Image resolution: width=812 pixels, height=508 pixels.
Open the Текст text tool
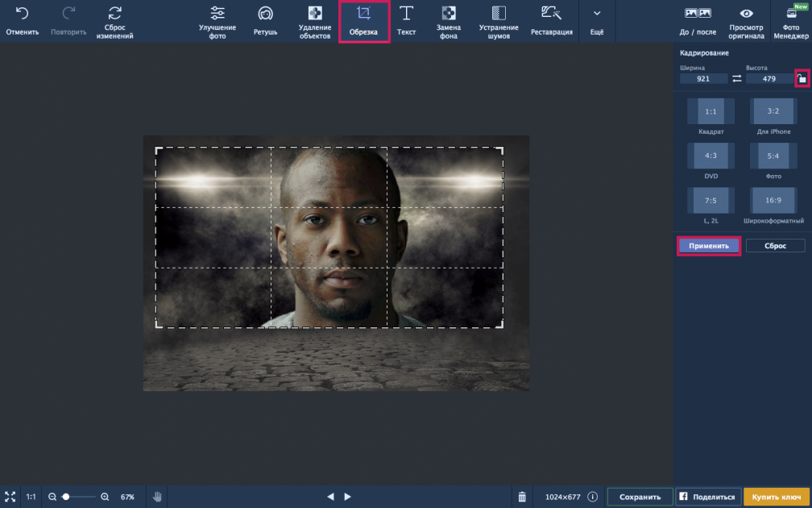(407, 22)
